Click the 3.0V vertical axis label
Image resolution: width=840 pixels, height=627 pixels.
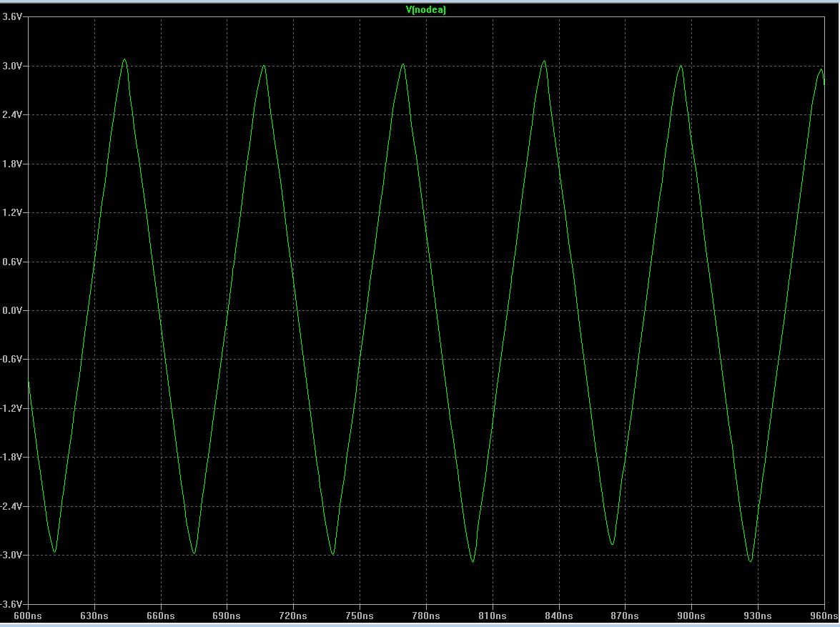pos(12,66)
